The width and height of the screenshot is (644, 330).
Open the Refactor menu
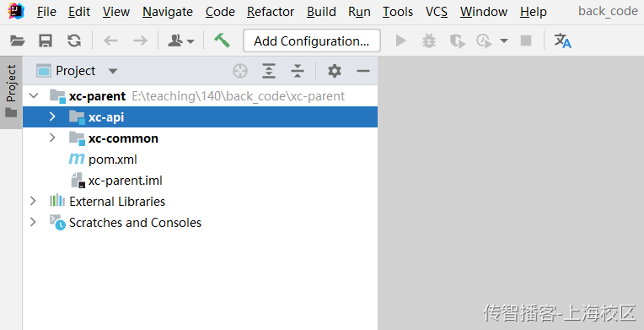(271, 12)
